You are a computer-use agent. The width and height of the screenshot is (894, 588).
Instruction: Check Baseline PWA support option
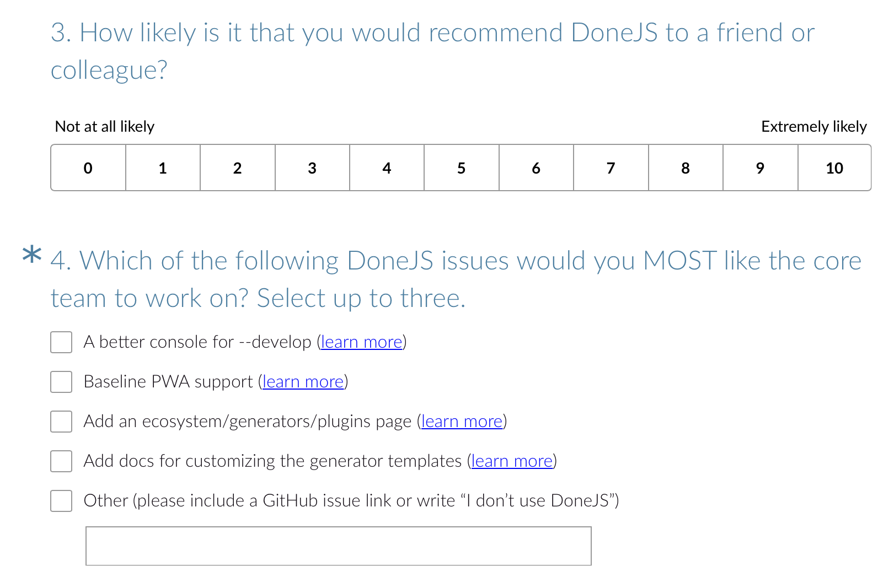pos(61,382)
